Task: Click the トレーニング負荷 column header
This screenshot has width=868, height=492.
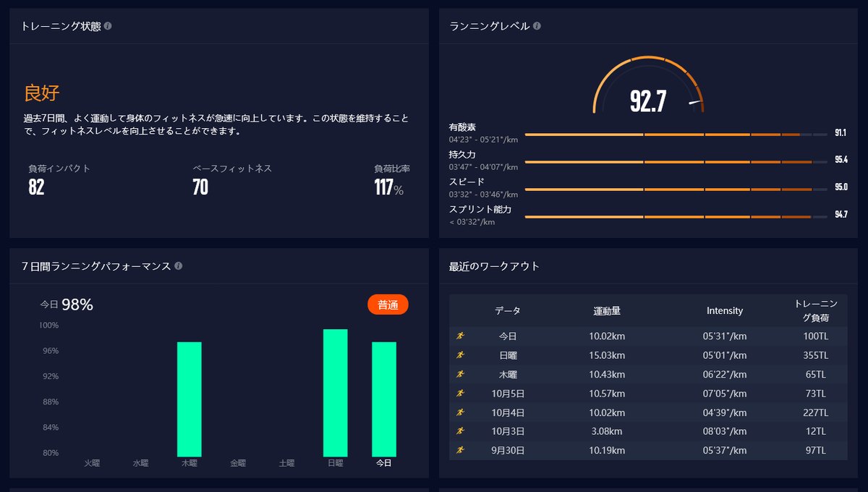Action: pyautogui.click(x=816, y=310)
